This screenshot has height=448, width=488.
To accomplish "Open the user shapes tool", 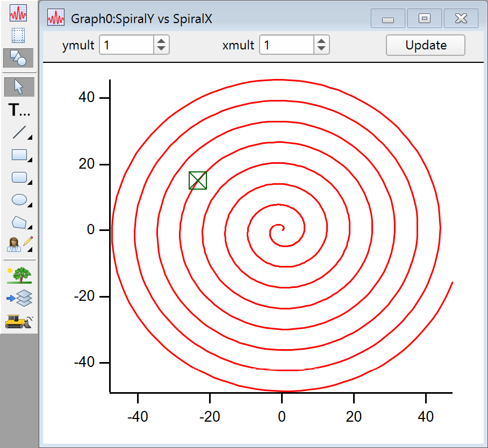I will tap(20, 244).
